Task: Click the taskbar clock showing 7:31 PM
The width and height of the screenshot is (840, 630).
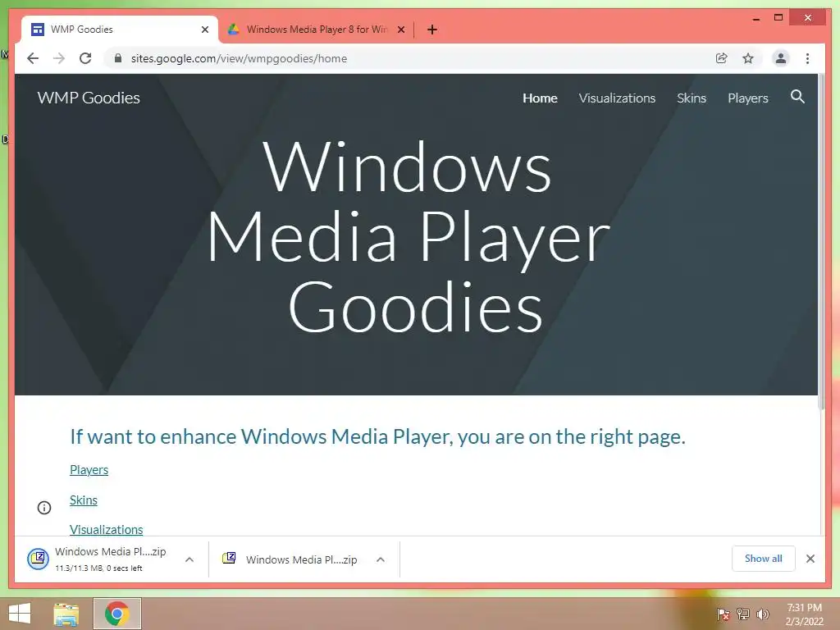Action: [804, 614]
